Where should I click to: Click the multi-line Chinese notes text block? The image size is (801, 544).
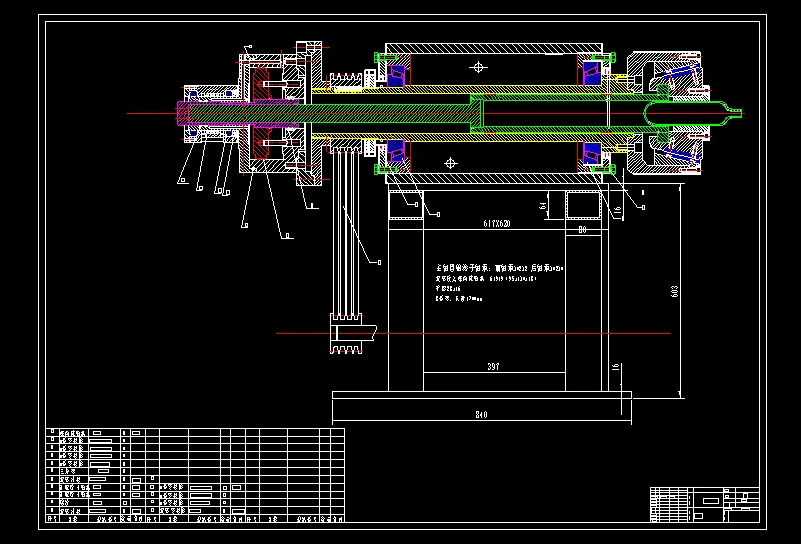[x=499, y=283]
